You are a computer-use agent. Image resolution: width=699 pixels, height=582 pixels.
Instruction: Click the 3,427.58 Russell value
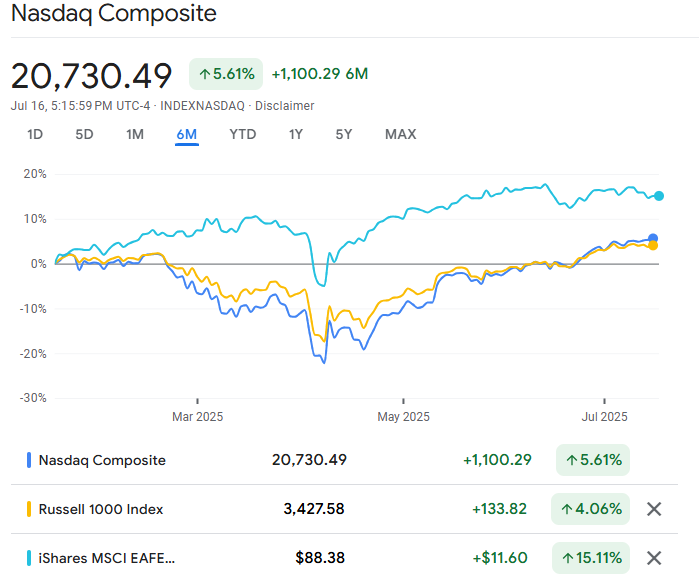[314, 509]
